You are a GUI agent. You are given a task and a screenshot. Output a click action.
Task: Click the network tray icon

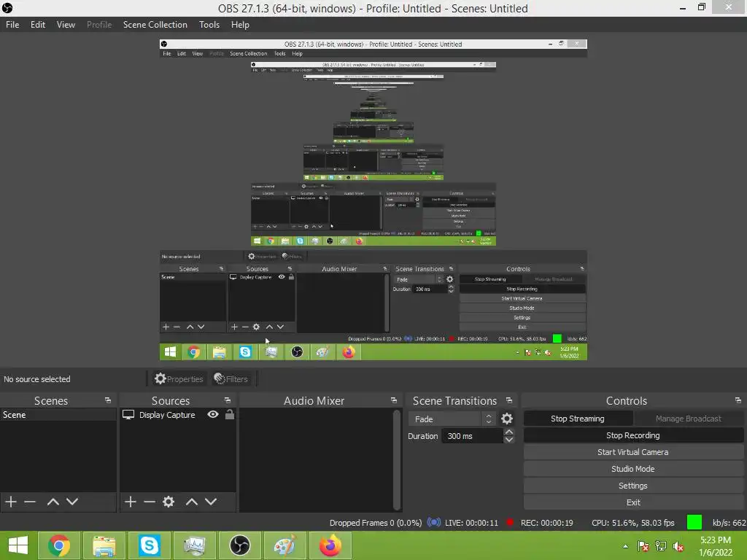click(661, 546)
